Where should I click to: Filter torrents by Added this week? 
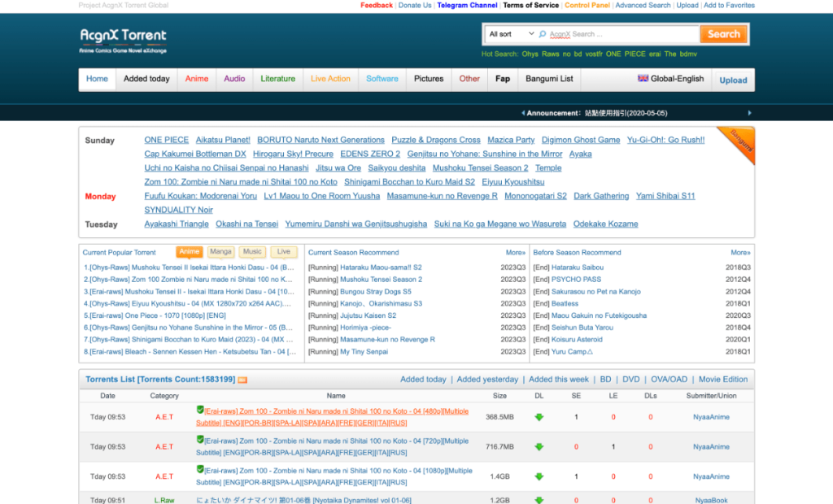(x=558, y=379)
